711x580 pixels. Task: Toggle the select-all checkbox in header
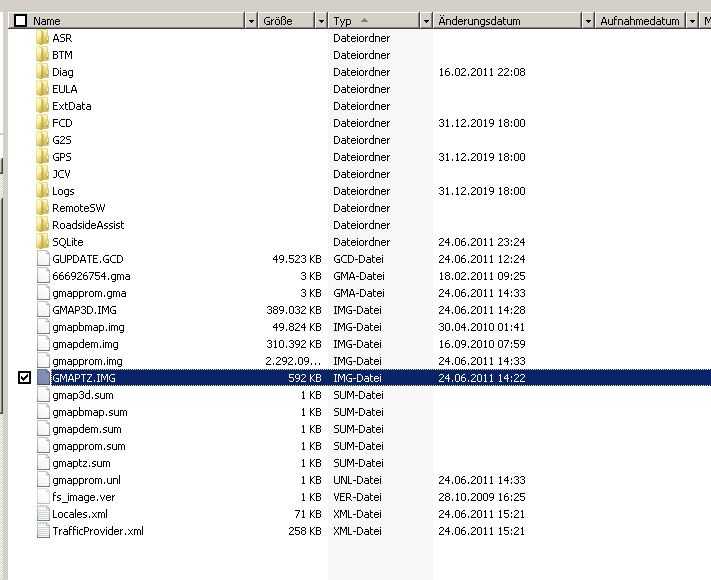(x=20, y=20)
